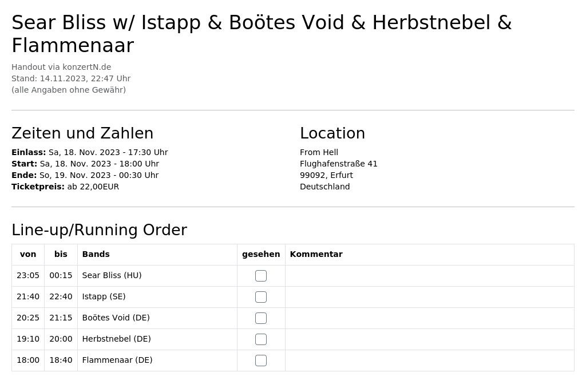586x392 pixels.
Task: Click the Kommentar cell for Istapp
Action: (x=430, y=297)
